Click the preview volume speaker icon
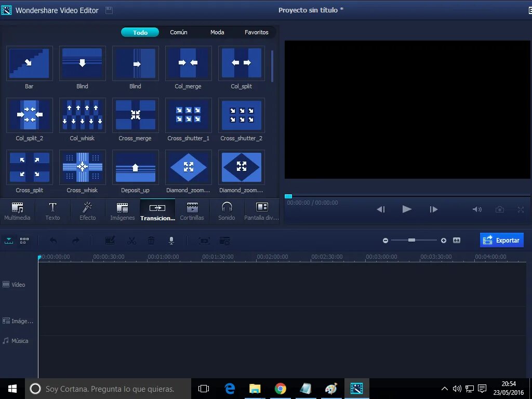532x399 pixels. pos(477,209)
